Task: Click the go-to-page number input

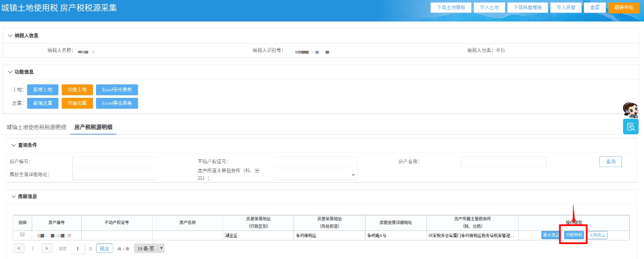Action: [78, 248]
